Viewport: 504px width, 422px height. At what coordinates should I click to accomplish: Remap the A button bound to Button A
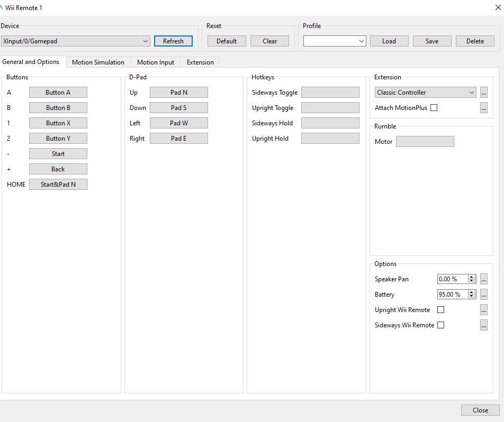[x=58, y=93]
